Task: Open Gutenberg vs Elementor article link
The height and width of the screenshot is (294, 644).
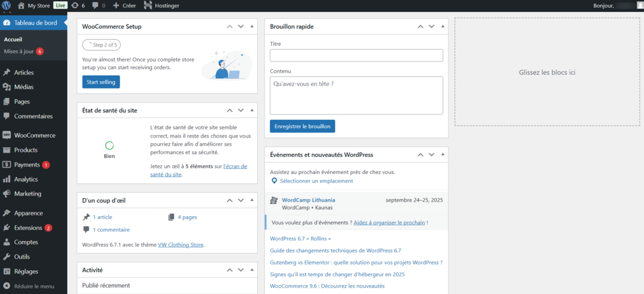Action: tap(356, 263)
